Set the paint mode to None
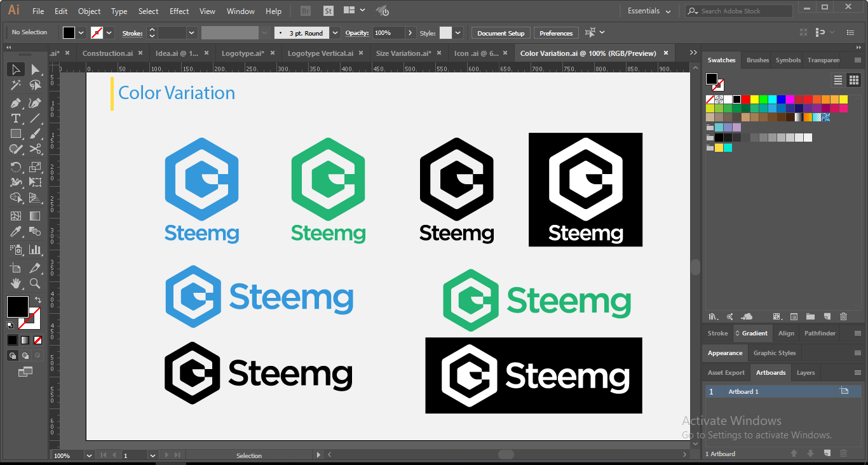The height and width of the screenshot is (465, 868). point(37,340)
